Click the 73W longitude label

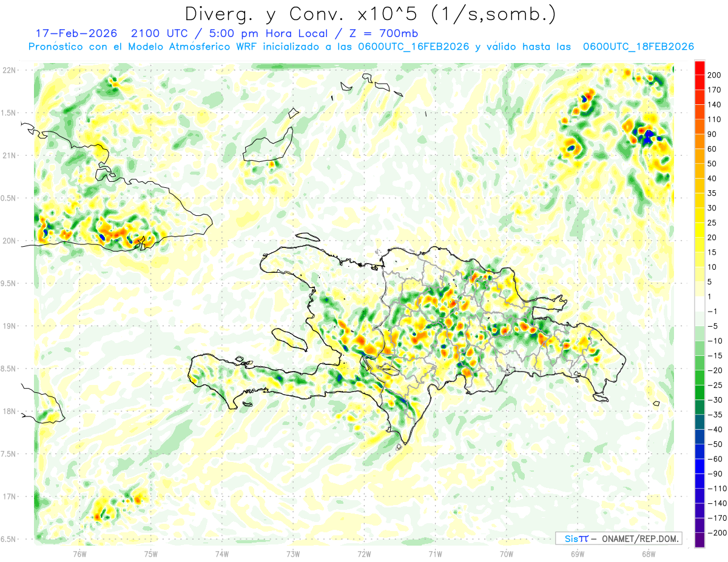point(293,554)
